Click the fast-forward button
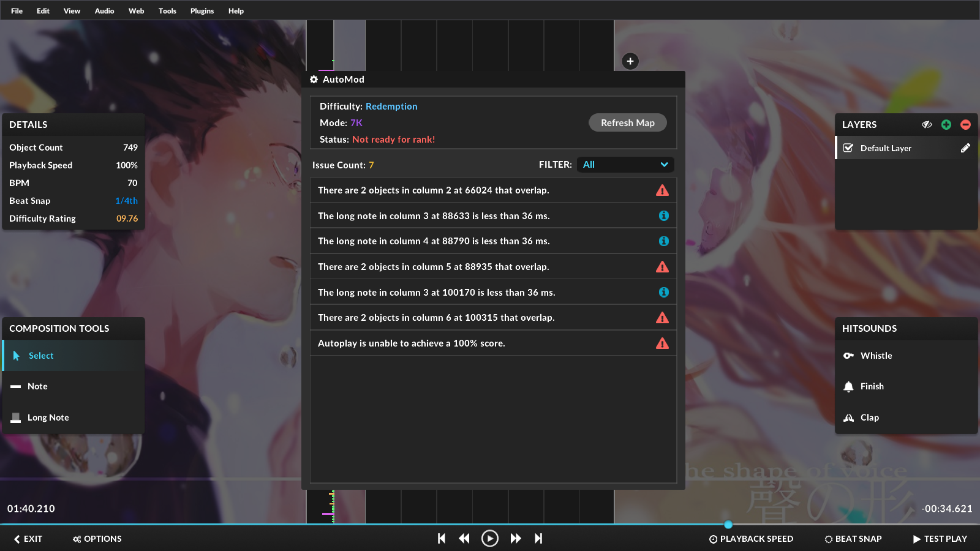This screenshot has height=551, width=980. [516, 538]
